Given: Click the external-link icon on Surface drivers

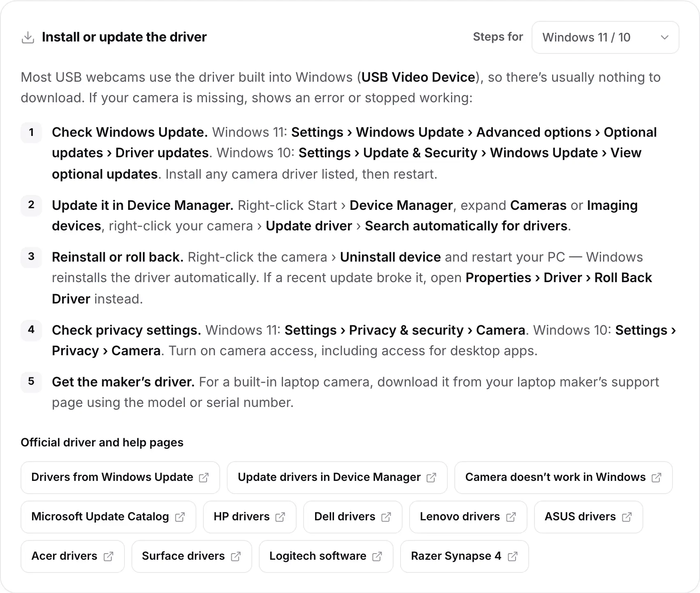Looking at the screenshot, I should pos(236,556).
